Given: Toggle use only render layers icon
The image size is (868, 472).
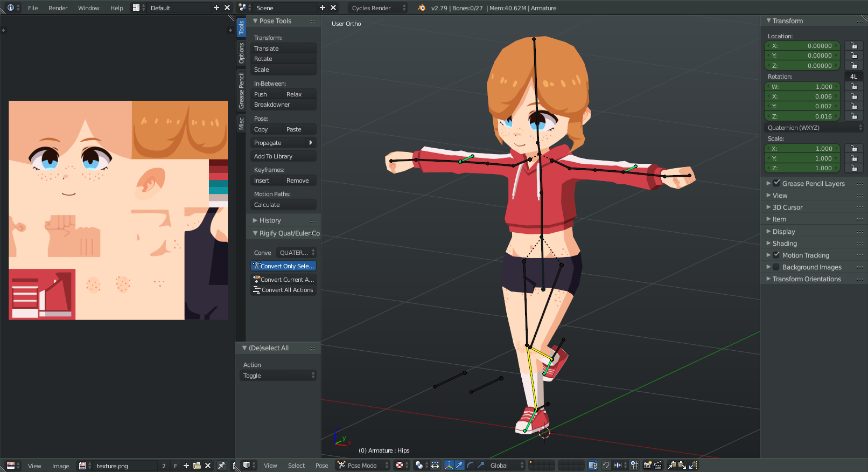Looking at the screenshot, I should (x=593, y=465).
